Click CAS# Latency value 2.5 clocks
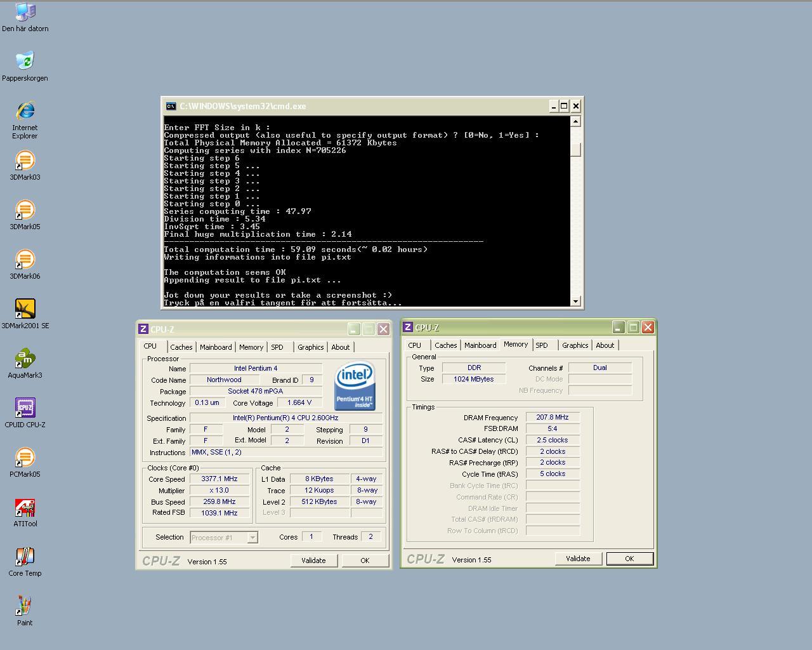Viewport: 812px width, 650px height. click(x=553, y=440)
